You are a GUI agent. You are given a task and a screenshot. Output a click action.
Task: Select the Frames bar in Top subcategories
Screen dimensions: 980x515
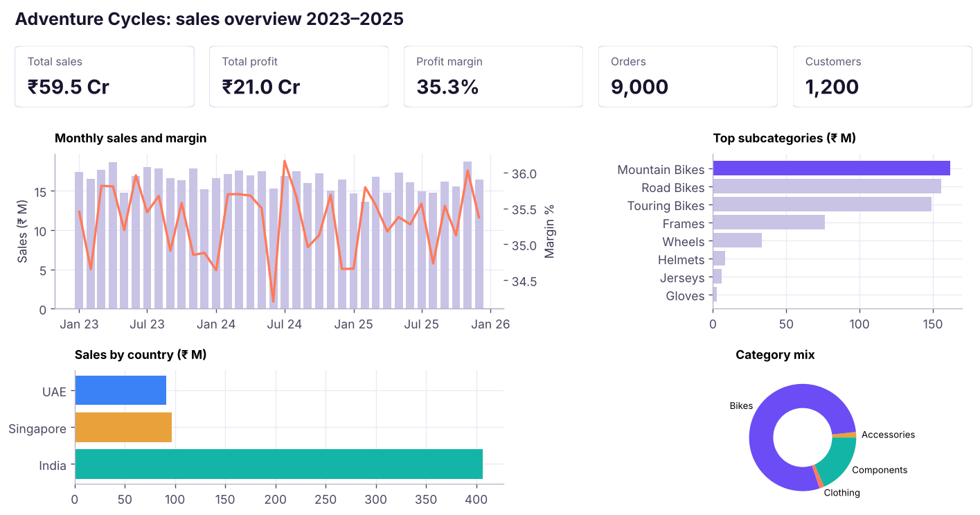click(x=769, y=222)
